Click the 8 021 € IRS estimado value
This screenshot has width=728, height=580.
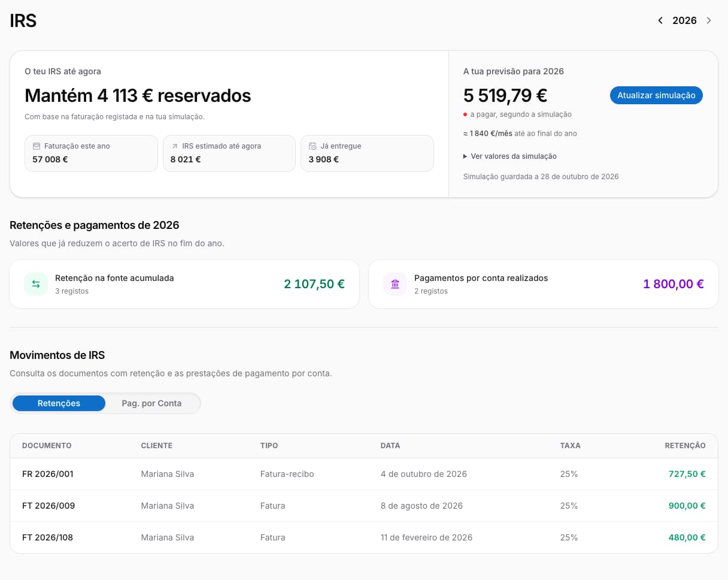186,159
